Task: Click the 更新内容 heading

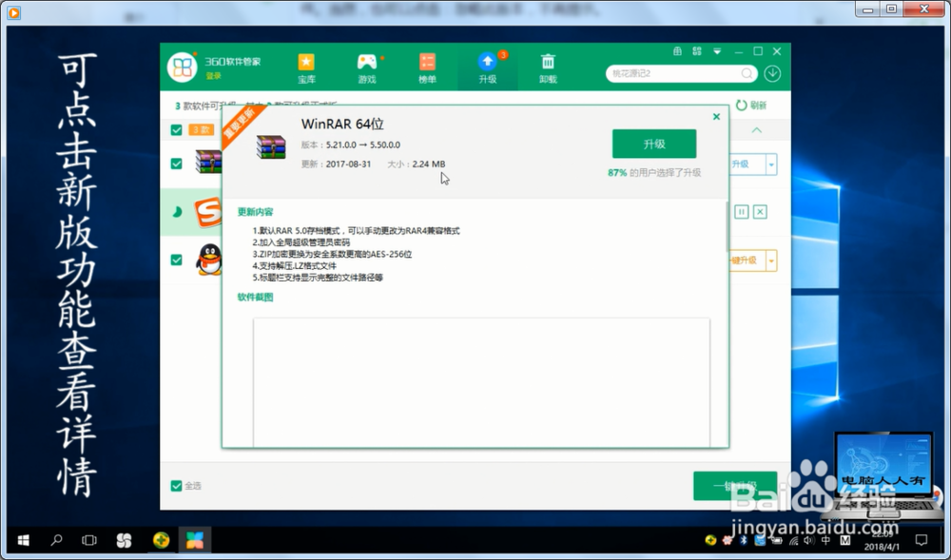Action: click(255, 212)
